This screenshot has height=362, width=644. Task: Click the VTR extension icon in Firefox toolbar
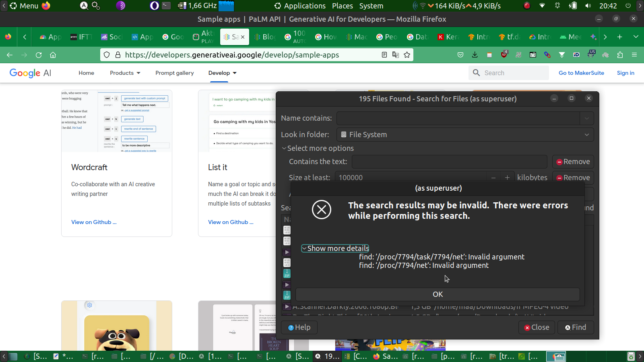[x=533, y=55]
